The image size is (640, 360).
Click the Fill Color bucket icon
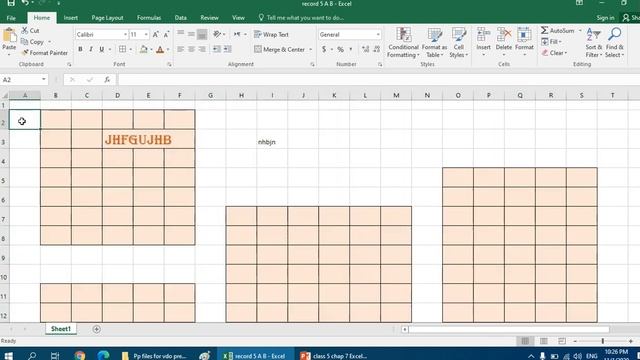coord(143,49)
